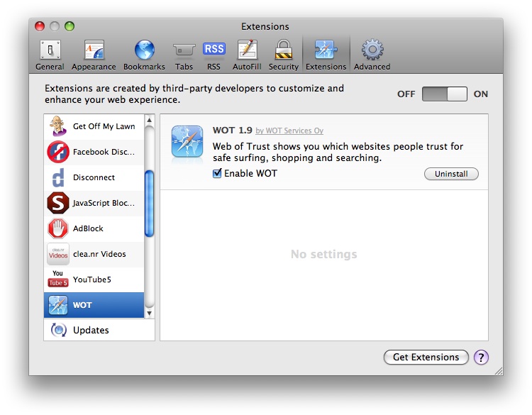532x415 pixels.
Task: Click the extension list scroll up arrow
Action: [149, 120]
